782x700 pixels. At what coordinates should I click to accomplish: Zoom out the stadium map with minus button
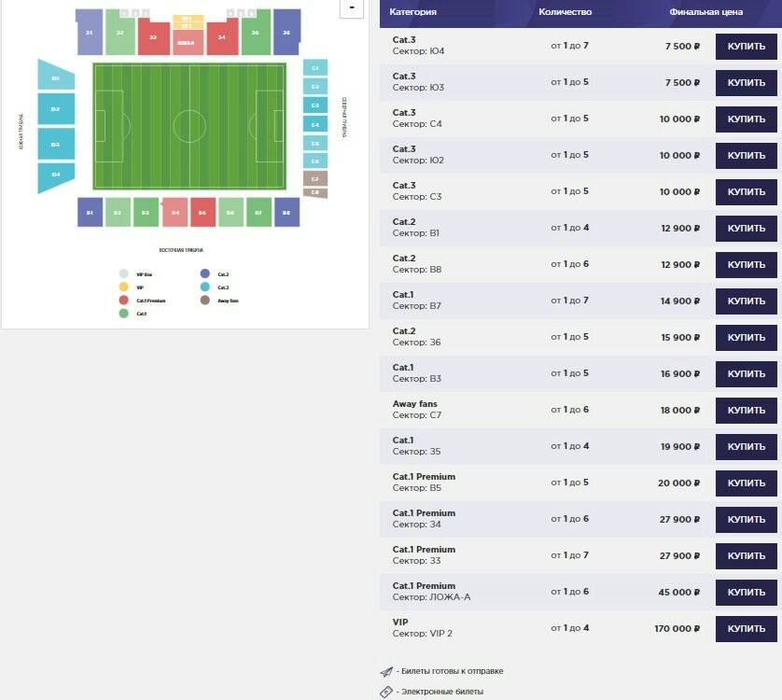coord(352,7)
